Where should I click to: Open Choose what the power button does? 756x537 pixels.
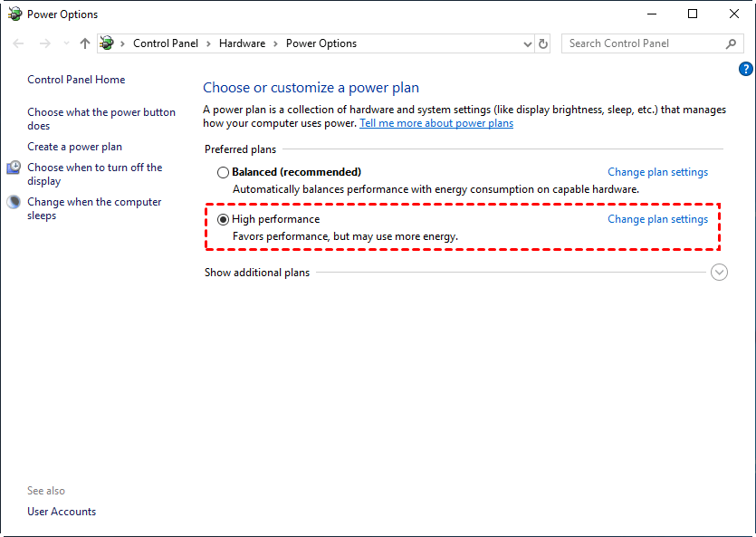(101, 119)
